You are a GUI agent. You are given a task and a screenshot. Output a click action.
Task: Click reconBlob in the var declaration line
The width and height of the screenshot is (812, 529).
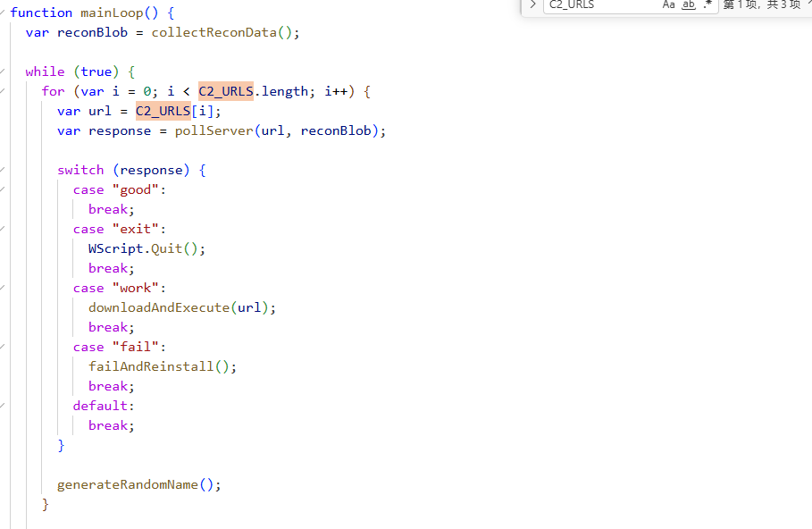click(92, 33)
